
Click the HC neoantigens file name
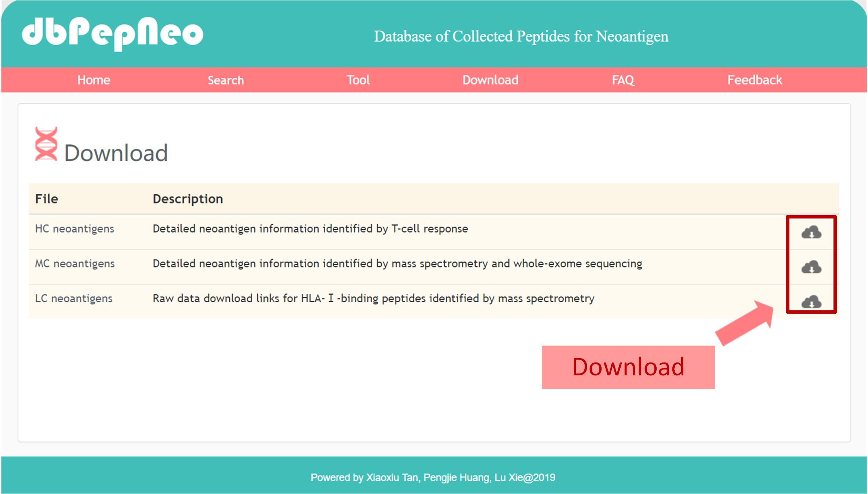pyautogui.click(x=75, y=229)
